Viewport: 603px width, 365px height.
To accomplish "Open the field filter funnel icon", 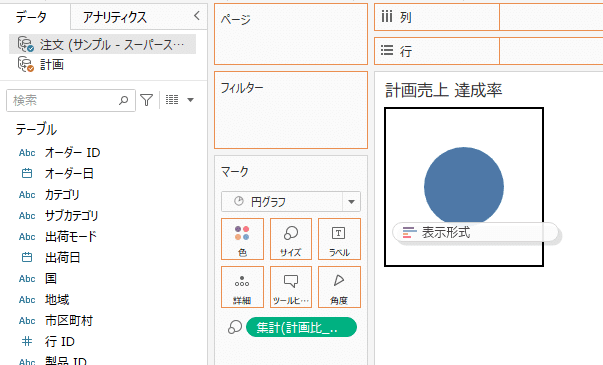I will [x=147, y=100].
